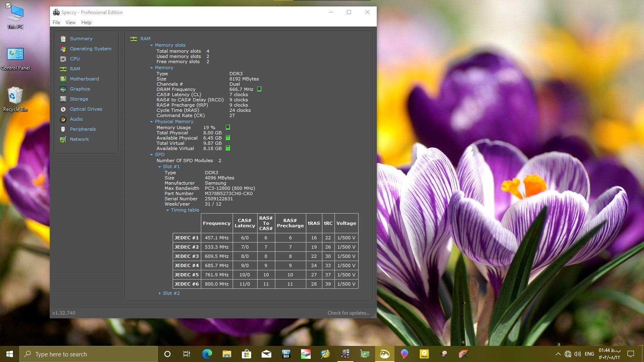The image size is (644, 362).
Task: Click the Motherboard icon in sidebar
Action: tap(63, 79)
